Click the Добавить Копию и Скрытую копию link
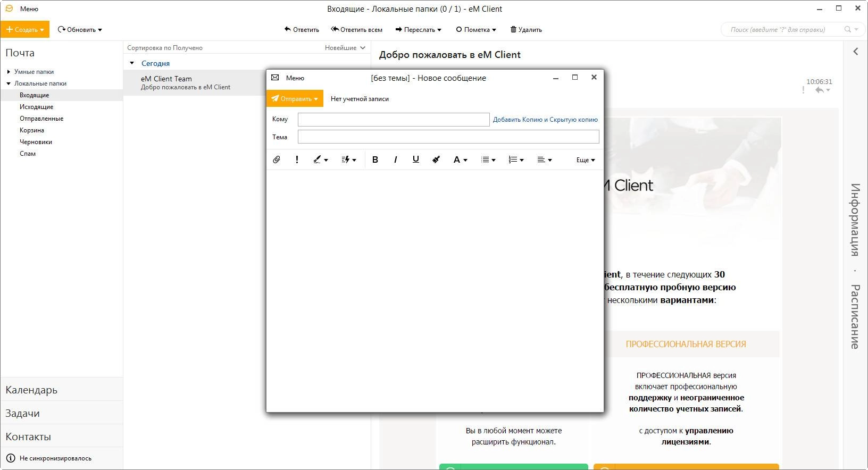The image size is (868, 470). (545, 120)
